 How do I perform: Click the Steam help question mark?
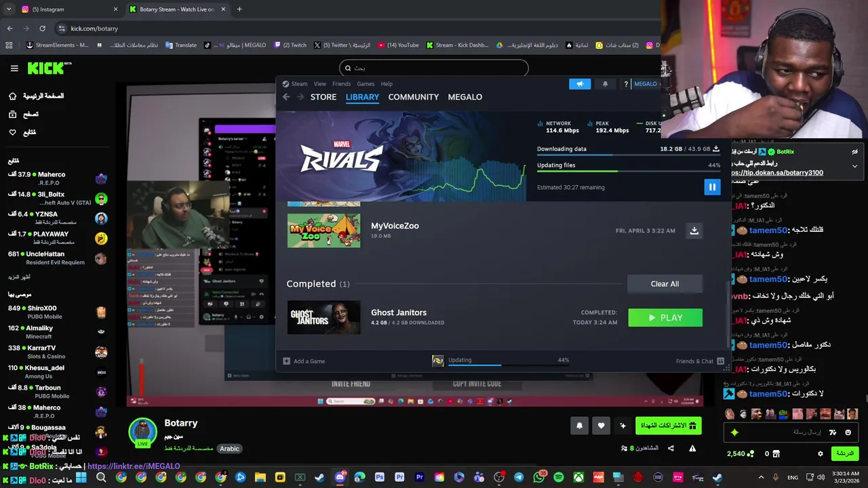[626, 84]
